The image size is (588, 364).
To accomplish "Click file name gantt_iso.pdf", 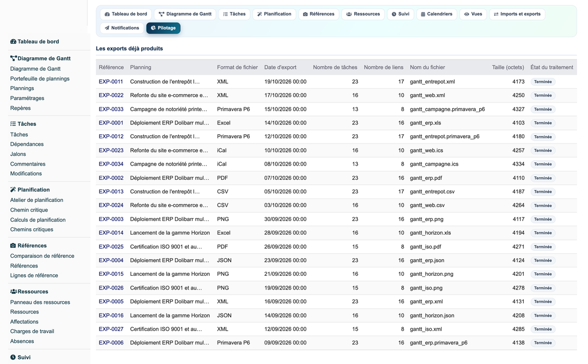I will point(425,247).
